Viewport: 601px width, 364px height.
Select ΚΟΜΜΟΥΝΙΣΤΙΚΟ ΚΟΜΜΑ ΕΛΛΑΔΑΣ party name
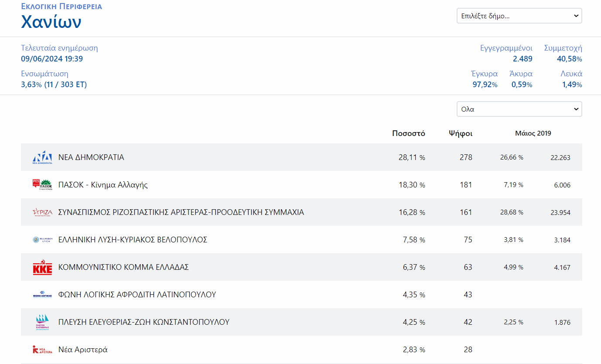click(x=123, y=267)
